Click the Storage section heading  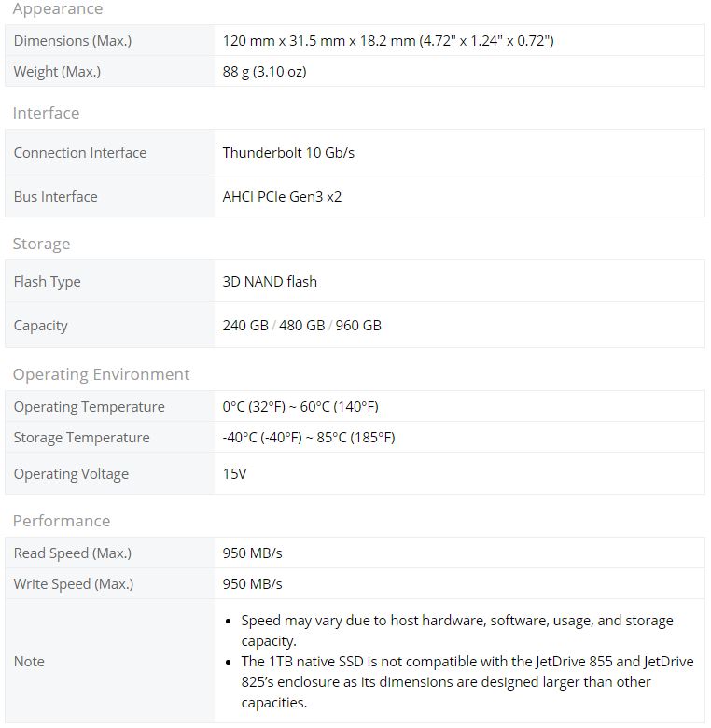pos(41,244)
